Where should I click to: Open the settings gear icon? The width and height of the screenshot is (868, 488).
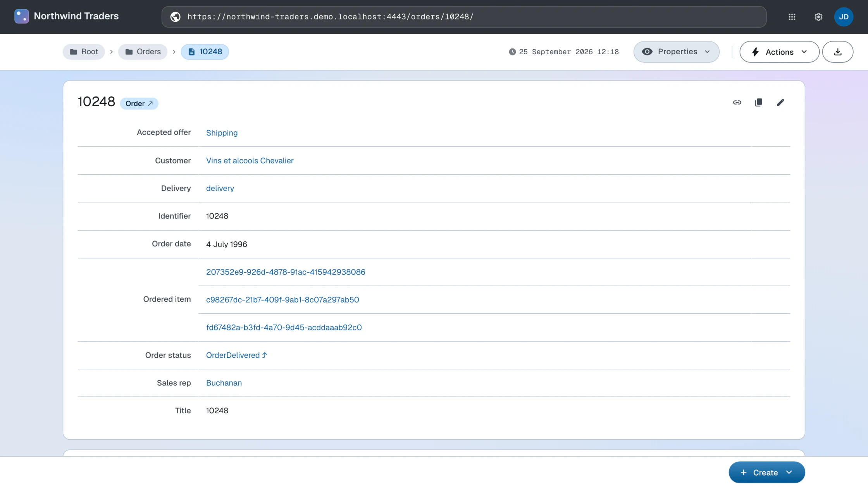click(818, 17)
